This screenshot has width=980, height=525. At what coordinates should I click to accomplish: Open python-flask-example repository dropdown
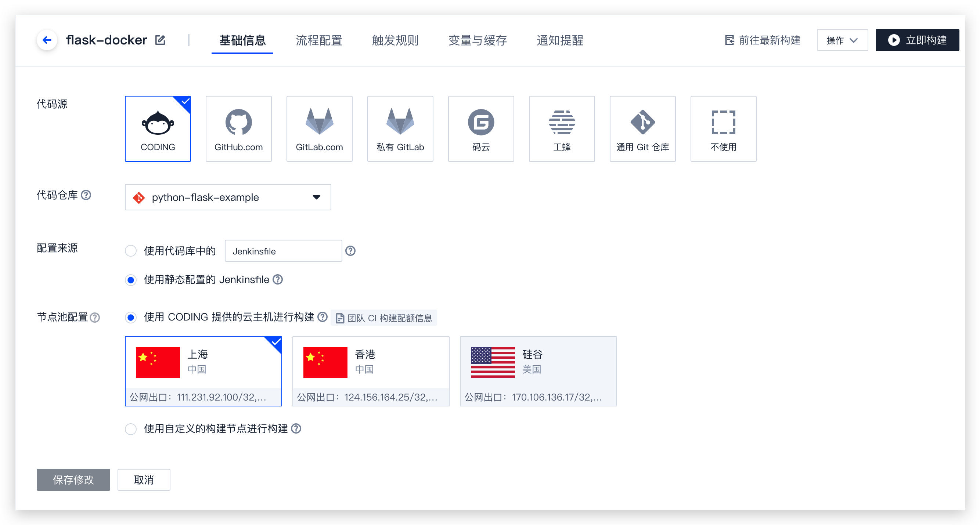[228, 197]
